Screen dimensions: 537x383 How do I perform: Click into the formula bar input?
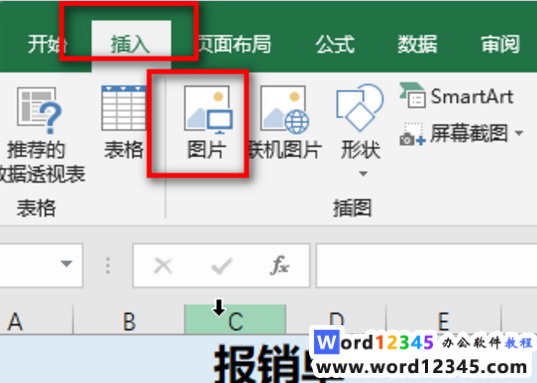coord(426,265)
